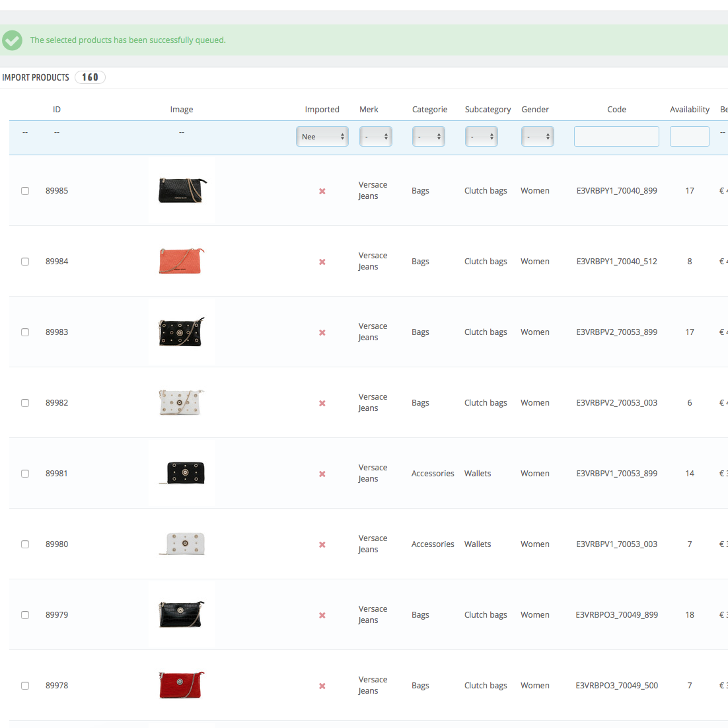Click the ID cell 89981
The image size is (728, 728).
coord(57,473)
